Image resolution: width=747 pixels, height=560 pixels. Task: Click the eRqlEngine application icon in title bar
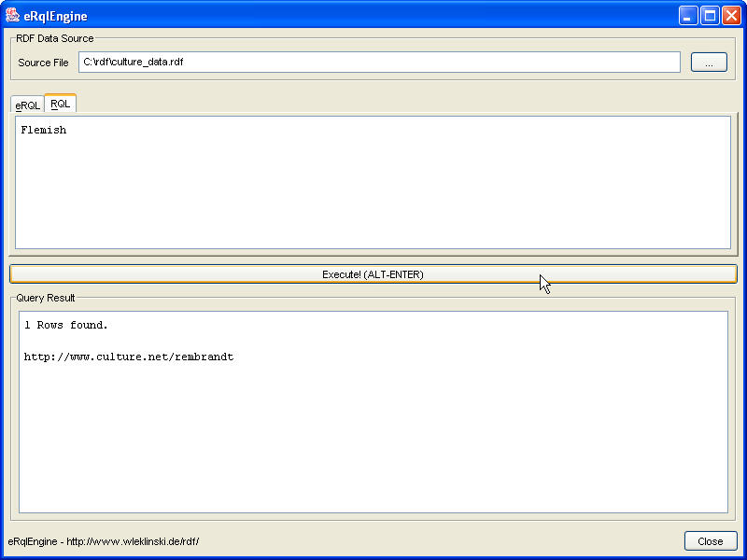(x=13, y=15)
